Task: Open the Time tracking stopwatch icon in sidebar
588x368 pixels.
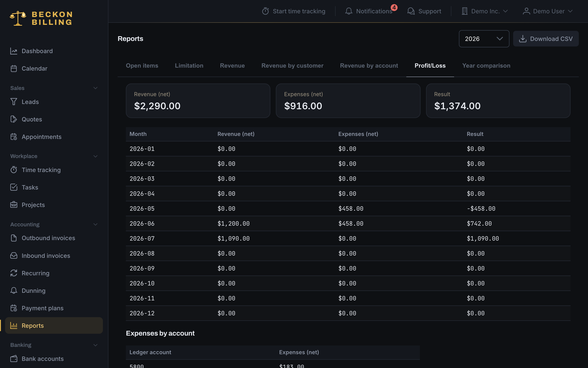Action: tap(14, 170)
